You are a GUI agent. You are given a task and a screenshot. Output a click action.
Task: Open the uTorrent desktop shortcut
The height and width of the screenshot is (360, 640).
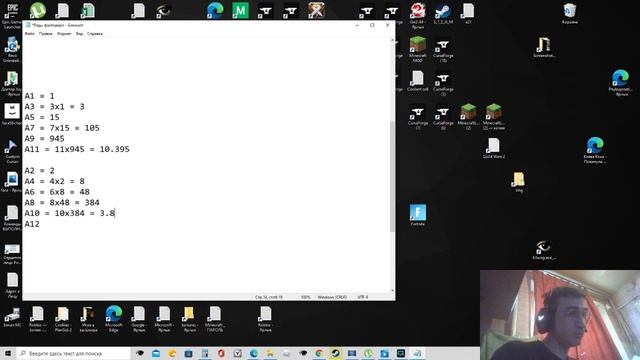click(38, 10)
